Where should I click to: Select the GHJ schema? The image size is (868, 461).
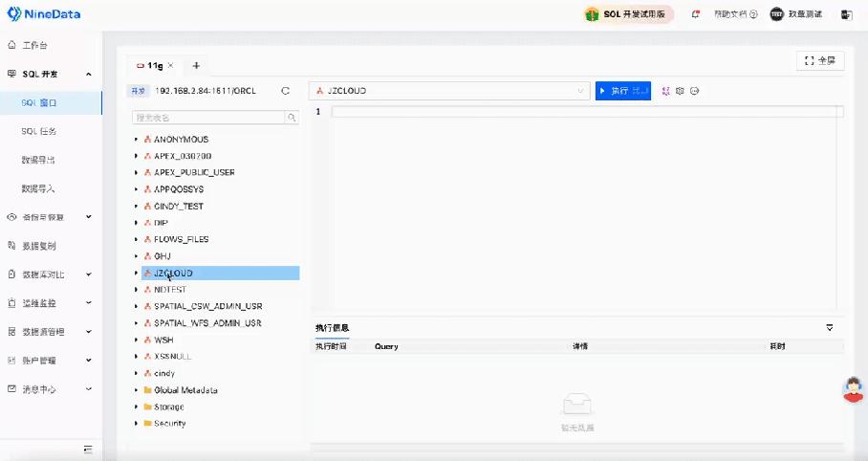tap(163, 256)
